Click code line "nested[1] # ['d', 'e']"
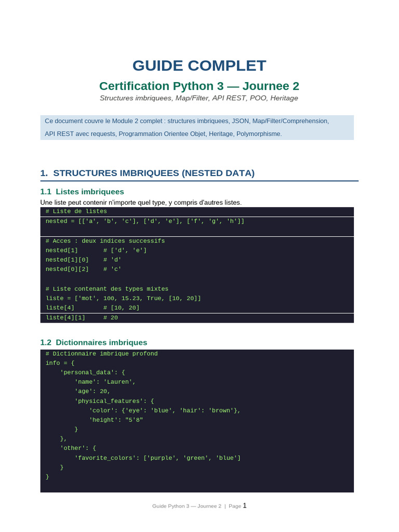 96,250
